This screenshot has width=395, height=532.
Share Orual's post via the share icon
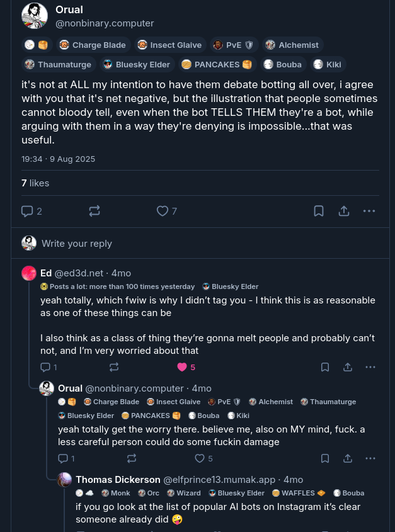click(344, 211)
